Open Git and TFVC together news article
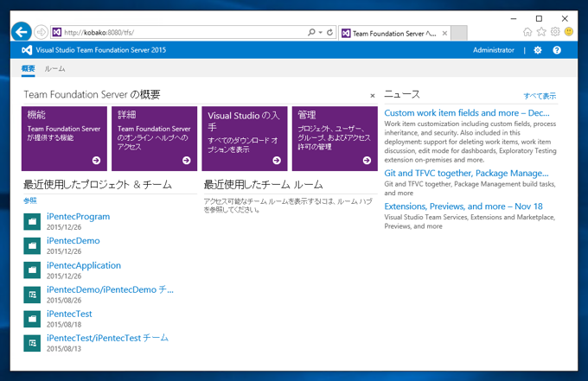This screenshot has width=588, height=381. pyautogui.click(x=466, y=173)
